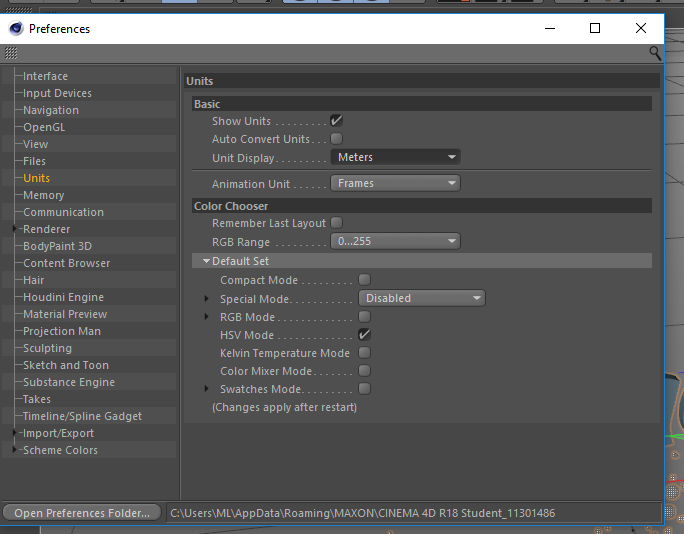Image resolution: width=684 pixels, height=534 pixels.
Task: Click the search magnifier icon in Preferences
Action: click(655, 53)
